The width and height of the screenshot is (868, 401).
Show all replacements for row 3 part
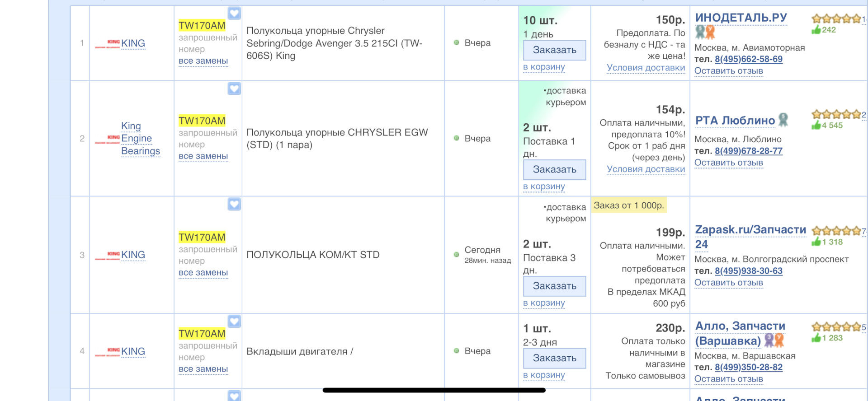point(203,273)
